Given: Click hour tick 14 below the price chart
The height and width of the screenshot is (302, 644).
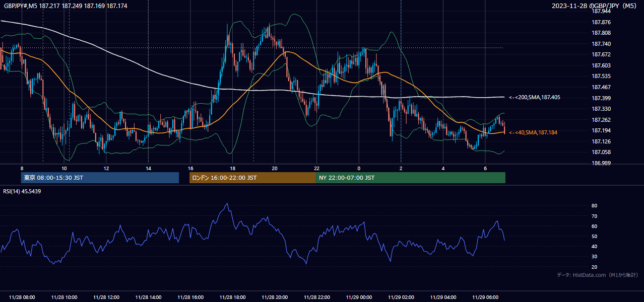Looking at the screenshot, I should [148, 168].
